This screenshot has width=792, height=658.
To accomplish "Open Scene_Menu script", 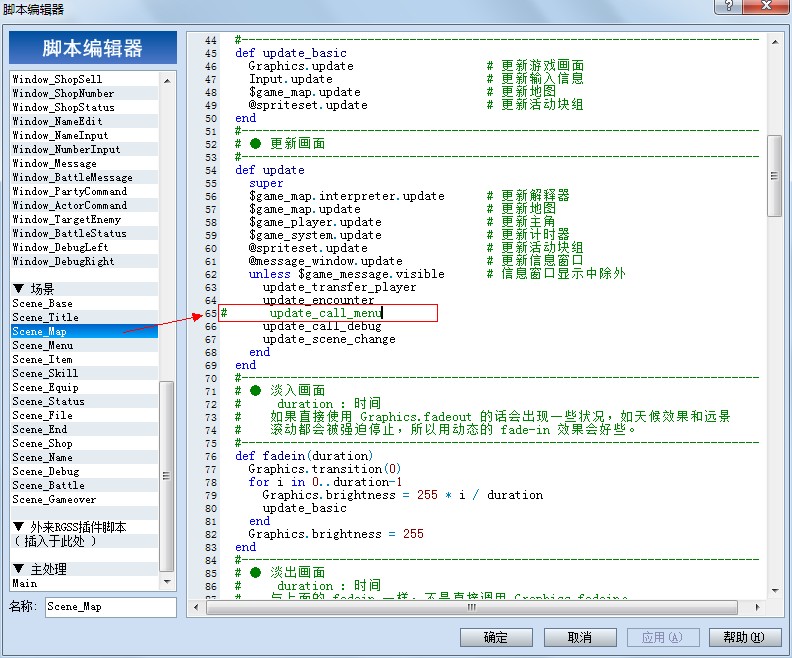I will tap(84, 345).
